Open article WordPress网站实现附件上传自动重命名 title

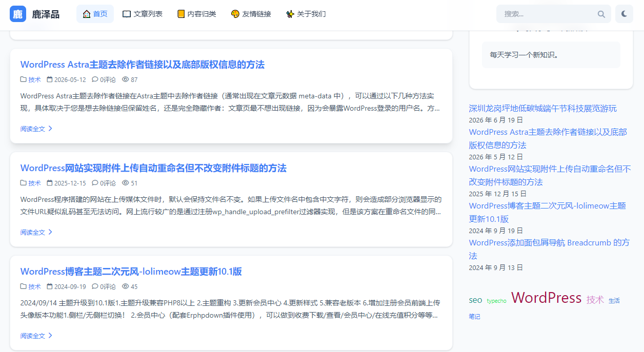click(153, 168)
